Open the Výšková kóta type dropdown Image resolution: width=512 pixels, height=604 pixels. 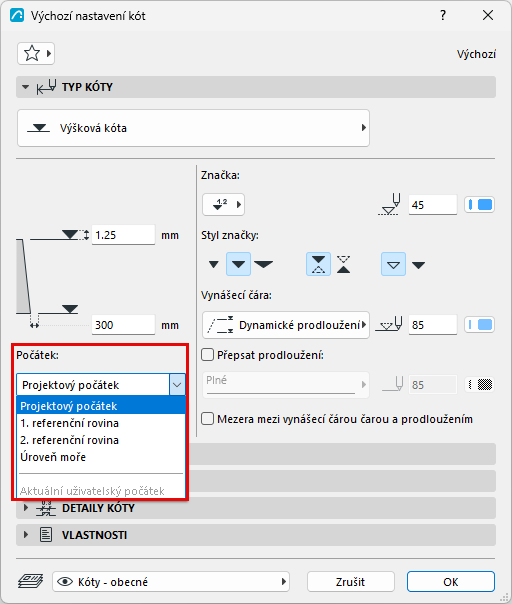[x=193, y=128]
